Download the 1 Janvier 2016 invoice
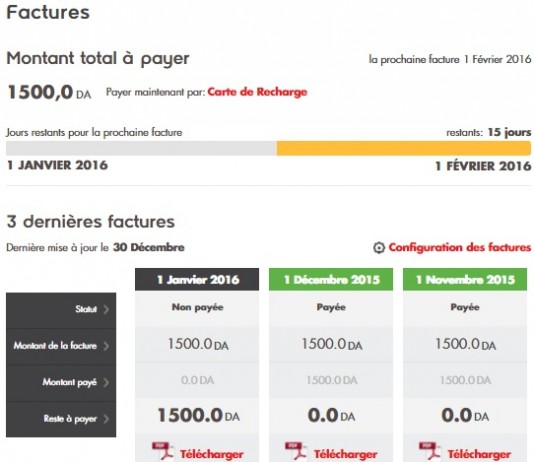The width and height of the screenshot is (534, 462). [211, 454]
